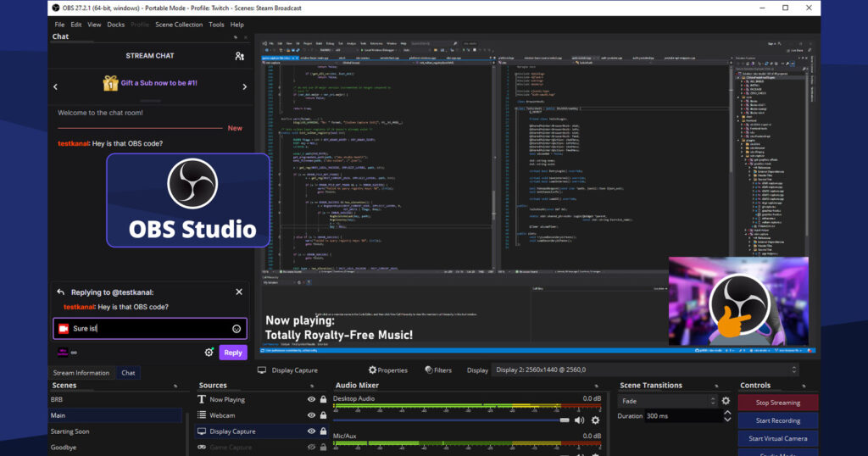
Task: Open the emoji picker in chat input
Action: pyautogui.click(x=236, y=329)
